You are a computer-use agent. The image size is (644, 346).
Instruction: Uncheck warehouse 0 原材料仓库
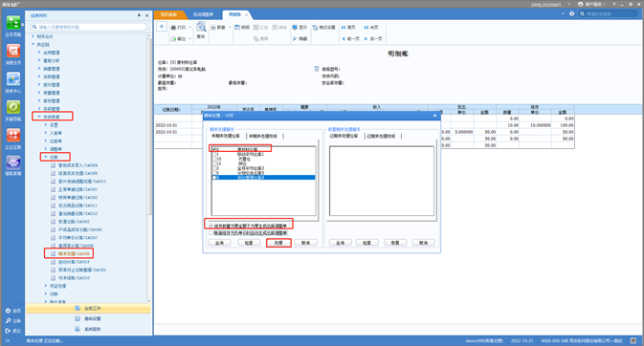tap(214, 149)
